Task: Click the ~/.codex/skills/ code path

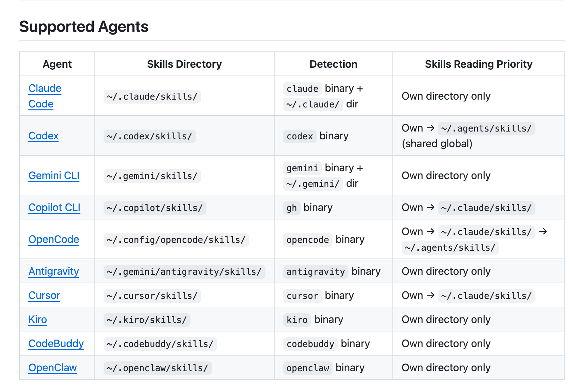Action: click(x=149, y=136)
